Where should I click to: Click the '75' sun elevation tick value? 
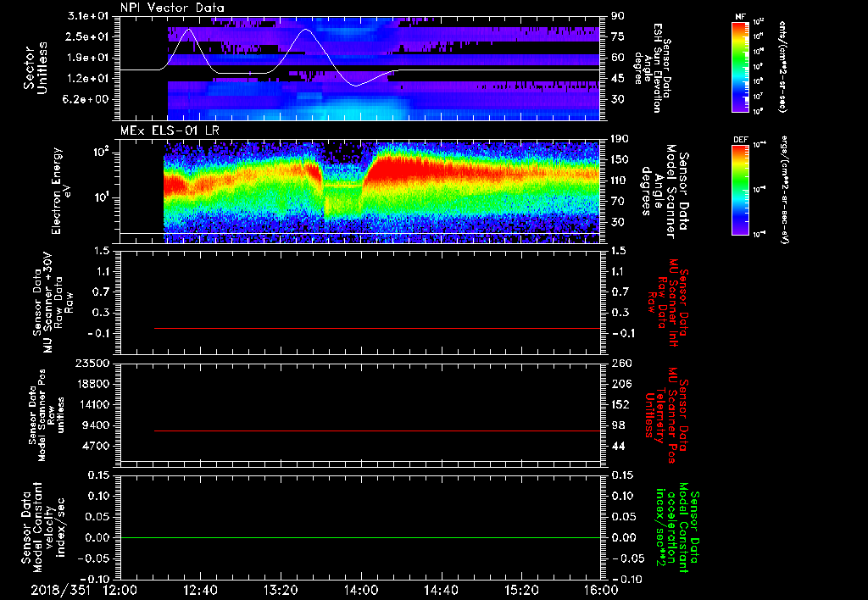tap(618, 36)
